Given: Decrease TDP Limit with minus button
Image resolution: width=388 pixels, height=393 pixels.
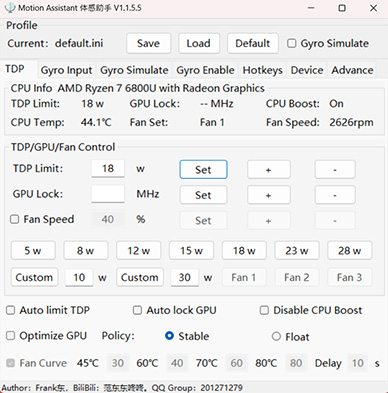Looking at the screenshot, I should coord(335,169).
